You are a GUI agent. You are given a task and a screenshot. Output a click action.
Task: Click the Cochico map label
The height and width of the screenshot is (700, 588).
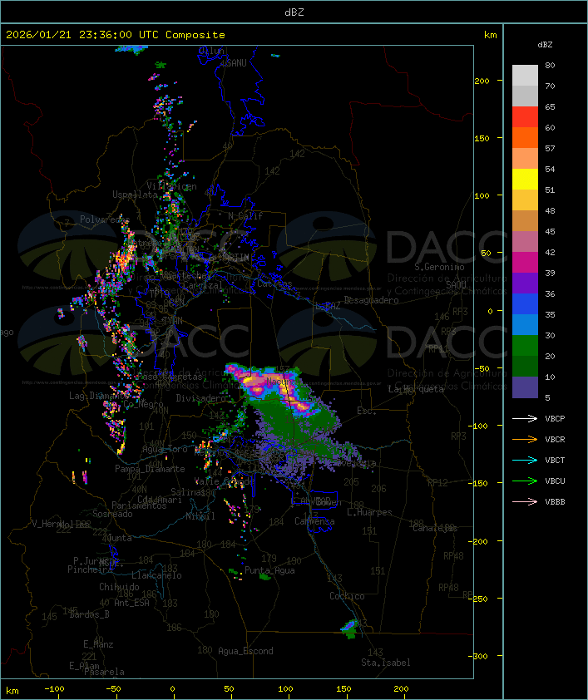[x=347, y=596]
